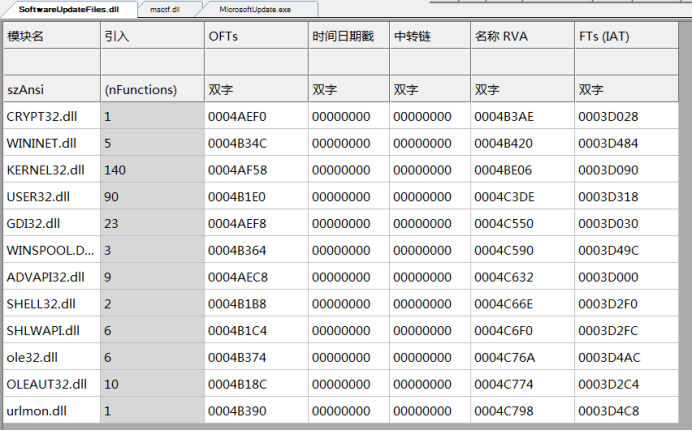The width and height of the screenshot is (692, 431).
Task: Click USER32's import count 90
Action: point(152,197)
